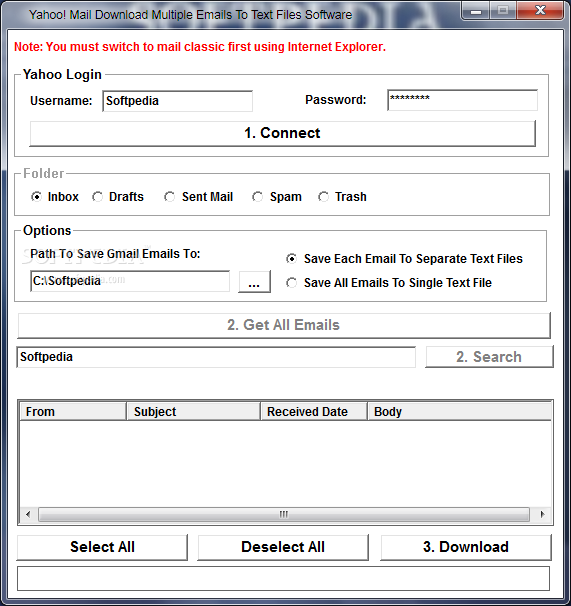Click the save path field C:\Softpedia
The width and height of the screenshot is (571, 606).
(130, 281)
